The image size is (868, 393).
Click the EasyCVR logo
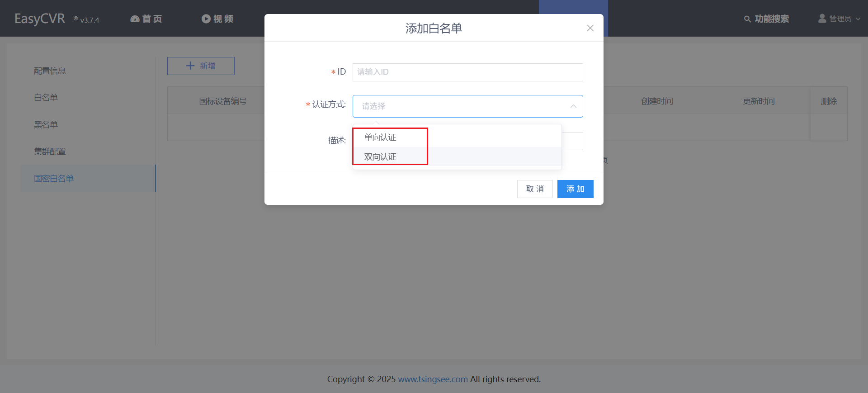coord(40,19)
